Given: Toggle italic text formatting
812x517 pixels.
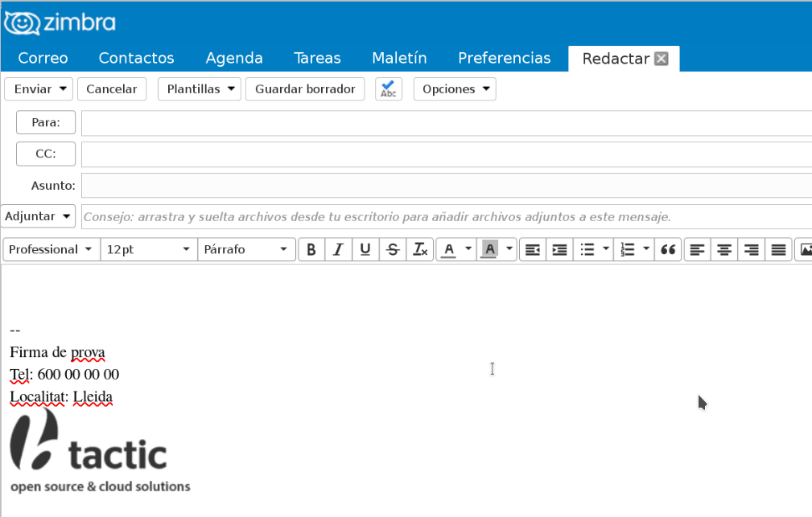Looking at the screenshot, I should (x=338, y=250).
